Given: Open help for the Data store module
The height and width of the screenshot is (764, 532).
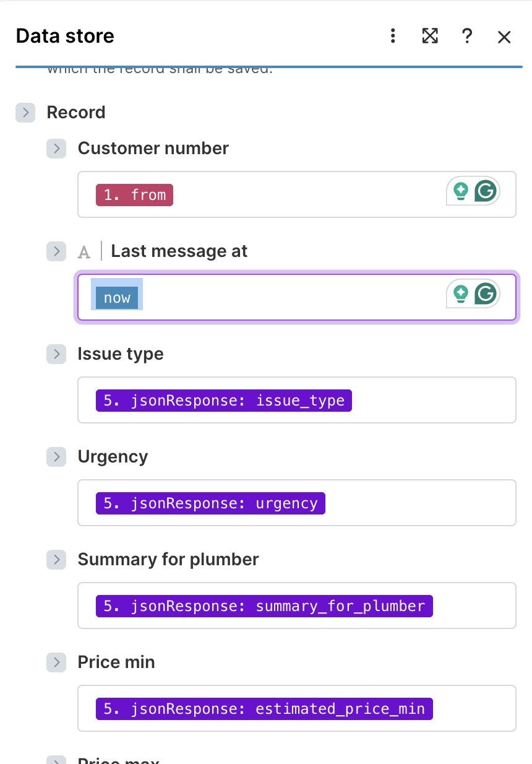Looking at the screenshot, I should [467, 37].
